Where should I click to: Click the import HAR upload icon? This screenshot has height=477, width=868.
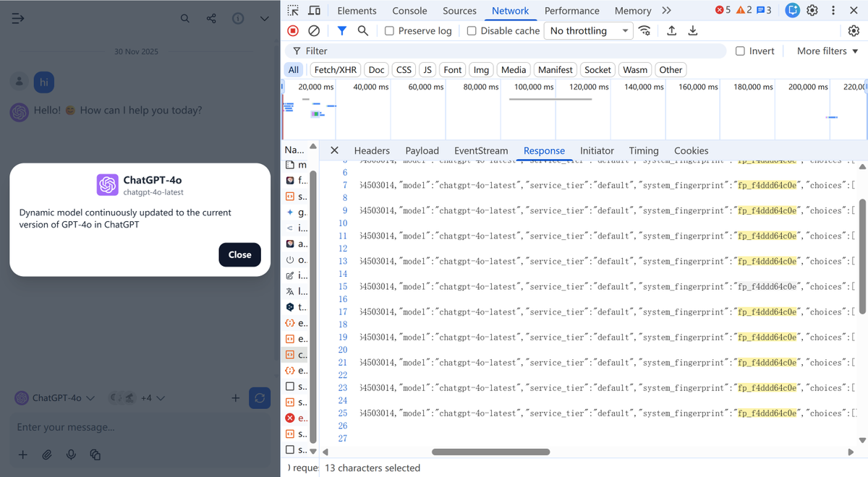[671, 30]
